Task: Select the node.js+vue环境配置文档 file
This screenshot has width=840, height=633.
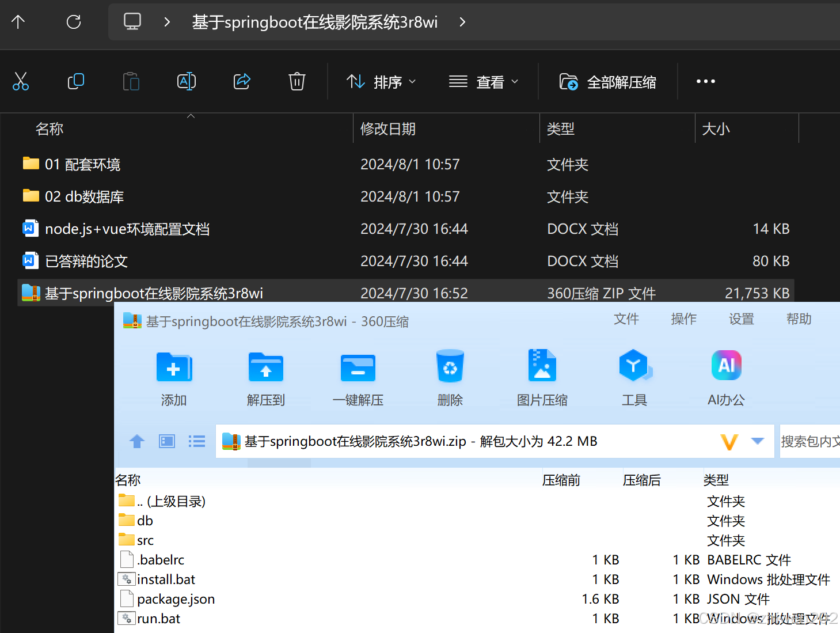Action: (406, 229)
